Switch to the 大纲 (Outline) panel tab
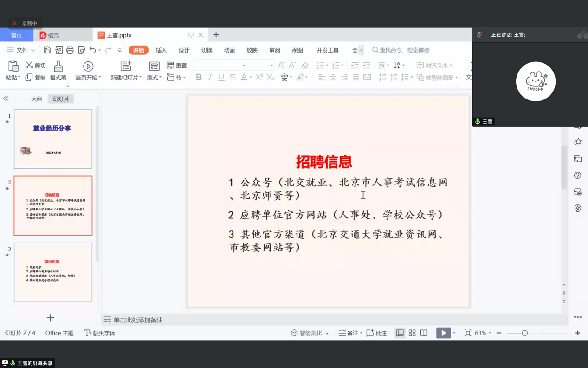 tap(37, 99)
